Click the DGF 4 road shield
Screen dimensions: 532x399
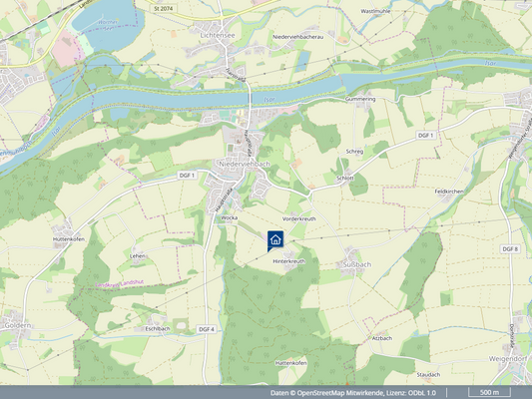pyautogui.click(x=207, y=329)
